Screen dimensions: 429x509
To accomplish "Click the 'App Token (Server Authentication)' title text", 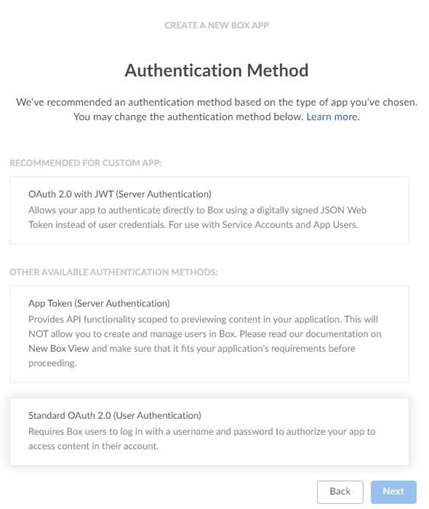I will click(99, 303).
